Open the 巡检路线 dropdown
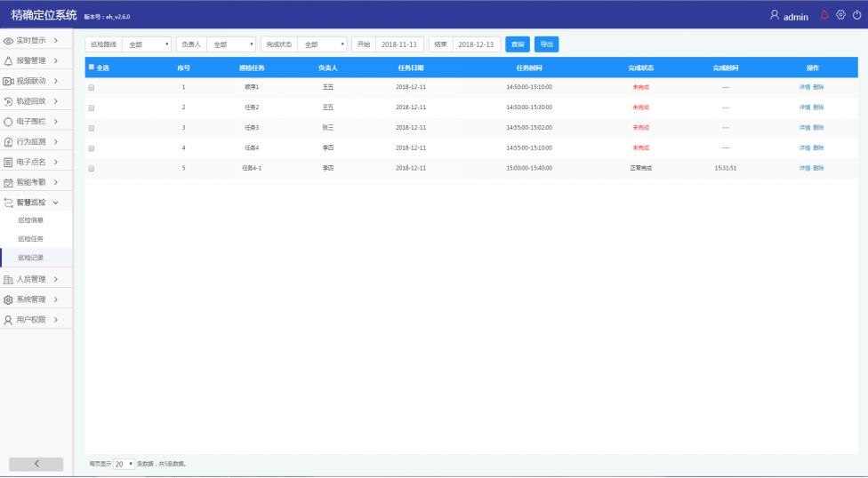The image size is (868, 478). pyautogui.click(x=147, y=44)
